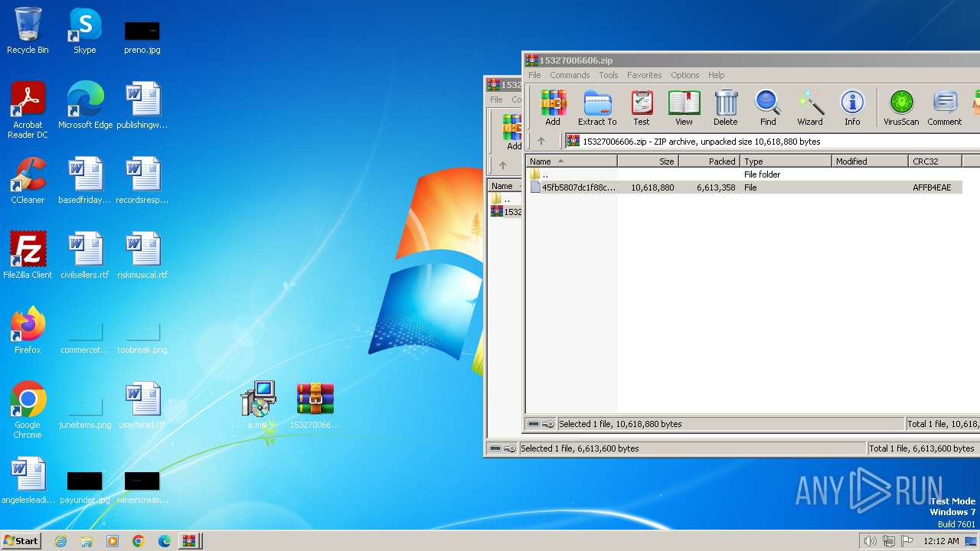Open Firefox desktop shortcut
The image size is (980, 551).
pos(28,331)
